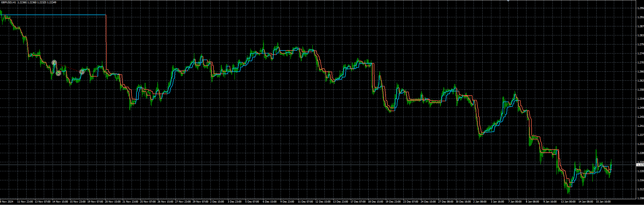Click the 1.270 price scale label

tap(640, 63)
